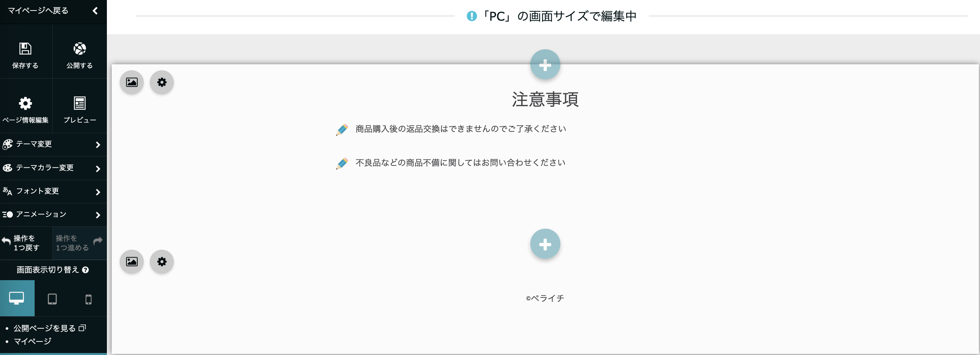
Task: Click the ©ペライチ footer text
Action: pyautogui.click(x=545, y=298)
